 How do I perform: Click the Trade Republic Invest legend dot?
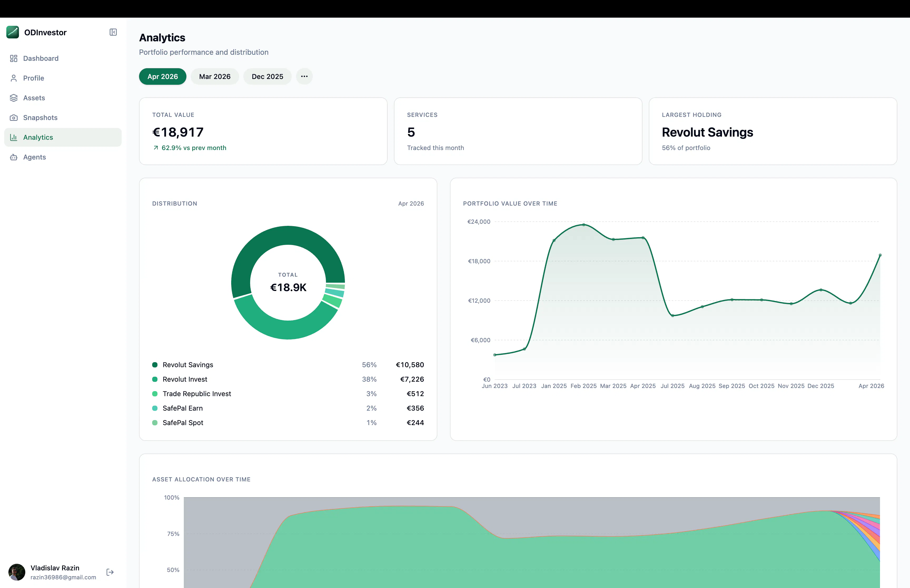[155, 394]
